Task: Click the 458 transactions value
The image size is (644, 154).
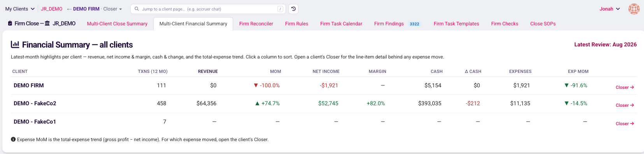Action: 161,103
